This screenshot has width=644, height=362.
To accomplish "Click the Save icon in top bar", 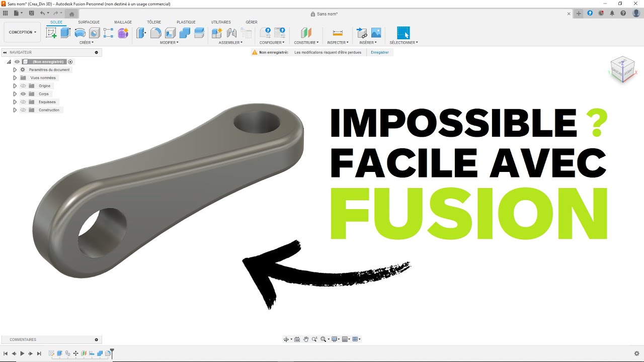I will (32, 14).
